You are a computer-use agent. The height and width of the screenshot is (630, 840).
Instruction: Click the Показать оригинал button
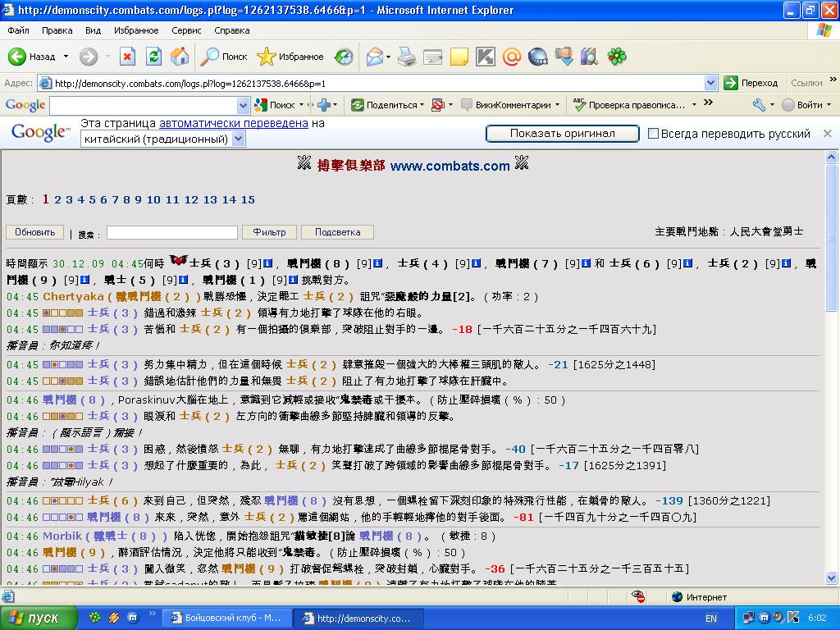[x=563, y=134]
